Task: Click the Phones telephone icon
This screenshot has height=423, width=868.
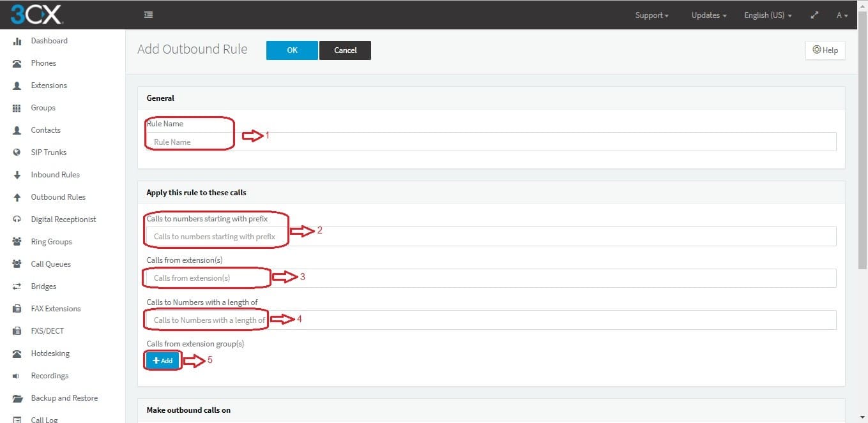Action: (x=17, y=63)
